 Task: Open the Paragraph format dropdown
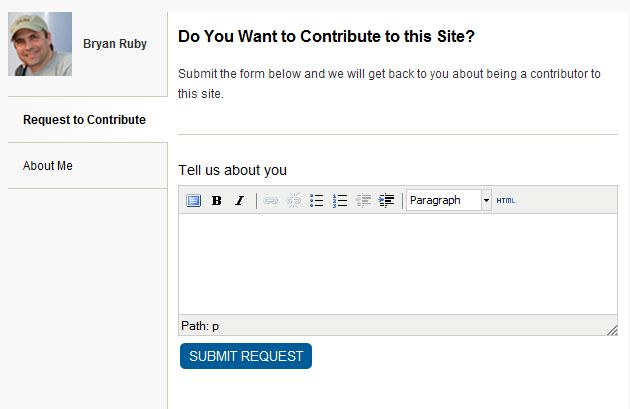coord(444,201)
